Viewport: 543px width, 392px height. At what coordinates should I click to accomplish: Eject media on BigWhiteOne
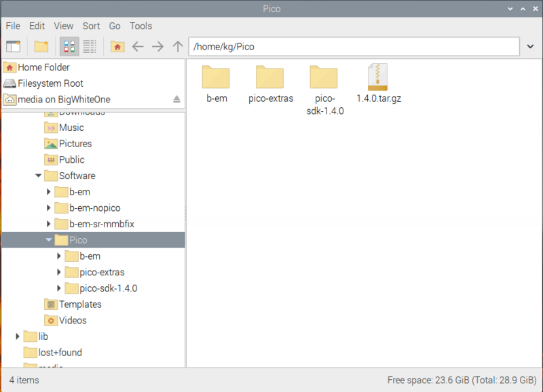[x=176, y=100]
